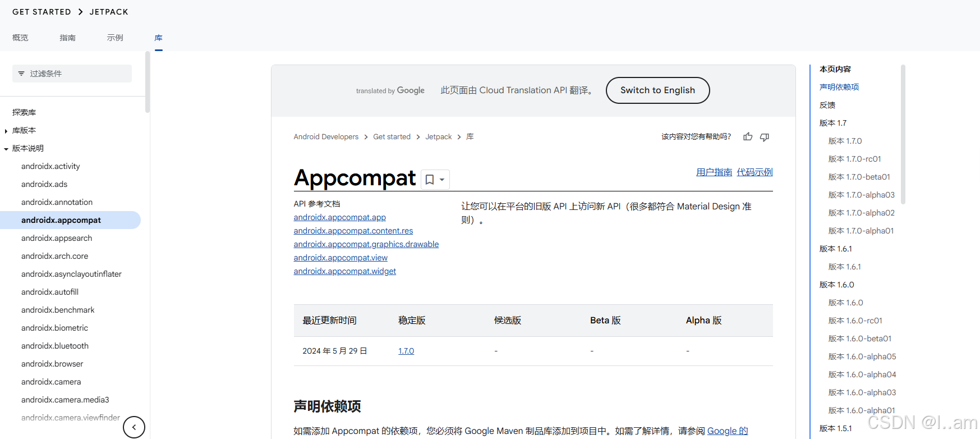980x439 pixels.
Task: Open androidx.arch.core in the sidebar
Action: click(x=54, y=256)
